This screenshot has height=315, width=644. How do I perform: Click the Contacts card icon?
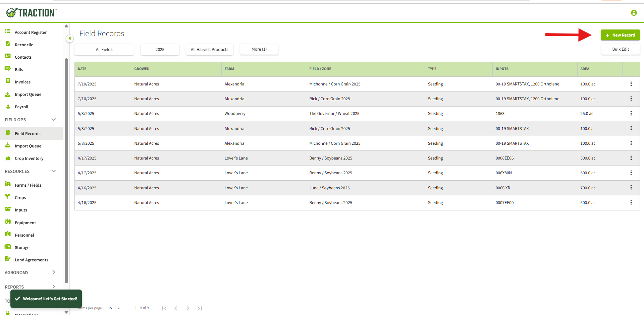click(8, 56)
